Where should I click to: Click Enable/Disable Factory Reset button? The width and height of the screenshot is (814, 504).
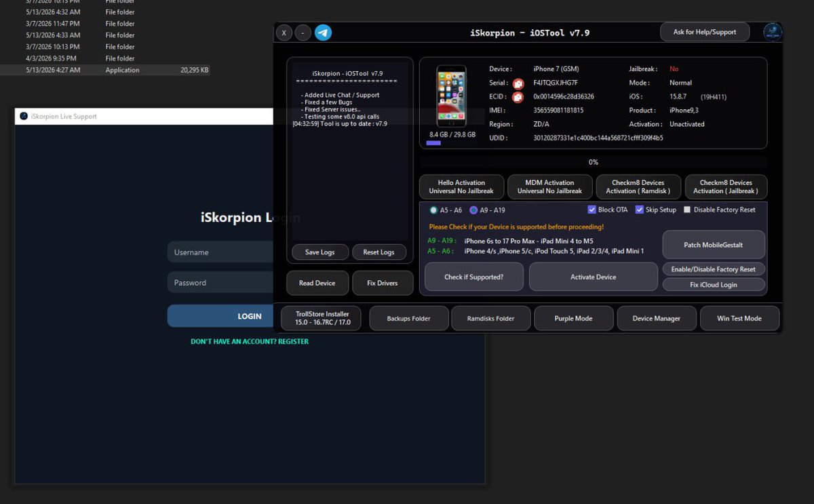(714, 269)
